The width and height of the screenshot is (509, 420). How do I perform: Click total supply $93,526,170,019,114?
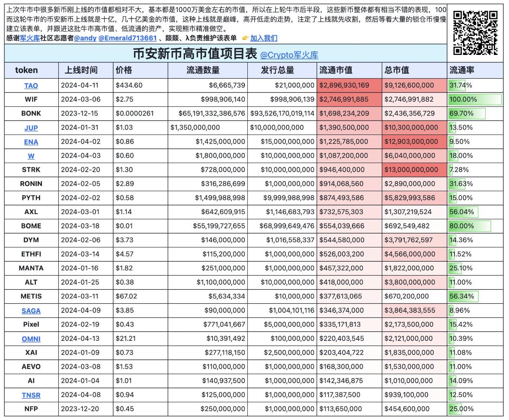click(282, 113)
